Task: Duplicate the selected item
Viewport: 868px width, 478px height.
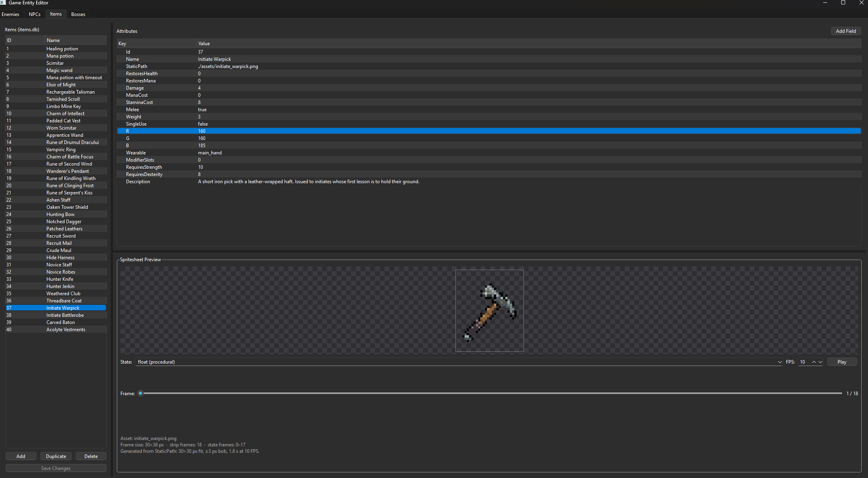Action: pos(56,456)
